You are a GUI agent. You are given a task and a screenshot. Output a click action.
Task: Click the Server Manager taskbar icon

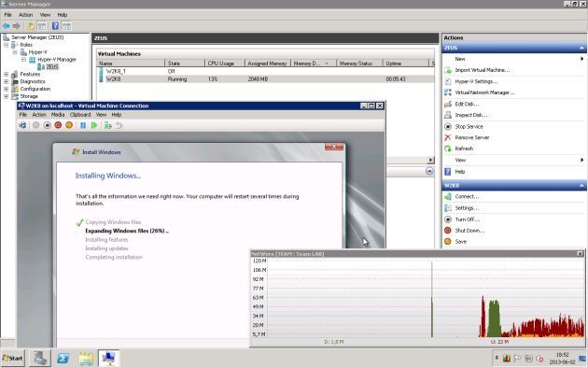pos(39,359)
